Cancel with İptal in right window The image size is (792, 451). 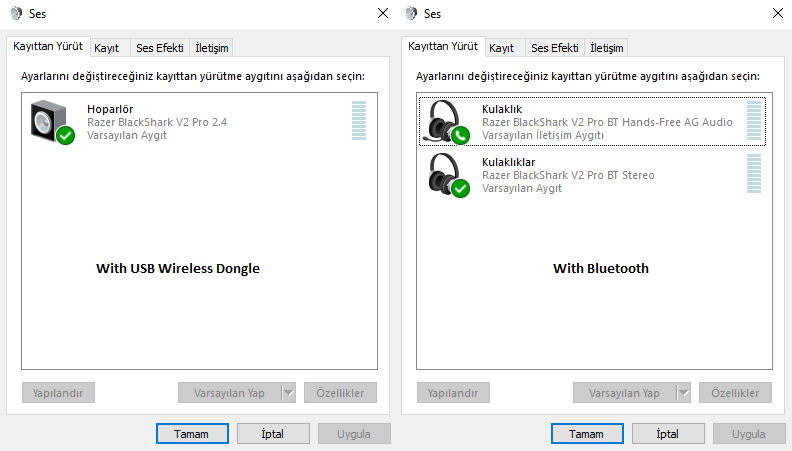(668, 434)
